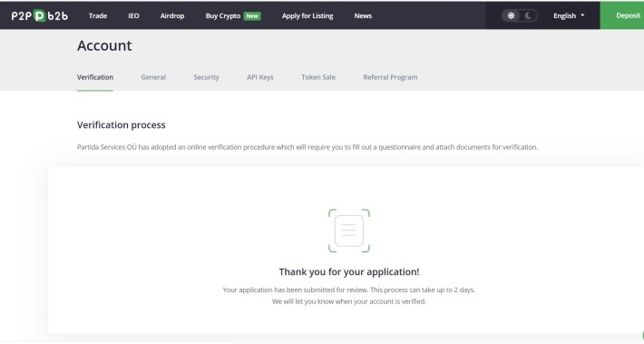The height and width of the screenshot is (344, 644).
Task: Open the Buy Crypto menu item
Action: (x=223, y=15)
